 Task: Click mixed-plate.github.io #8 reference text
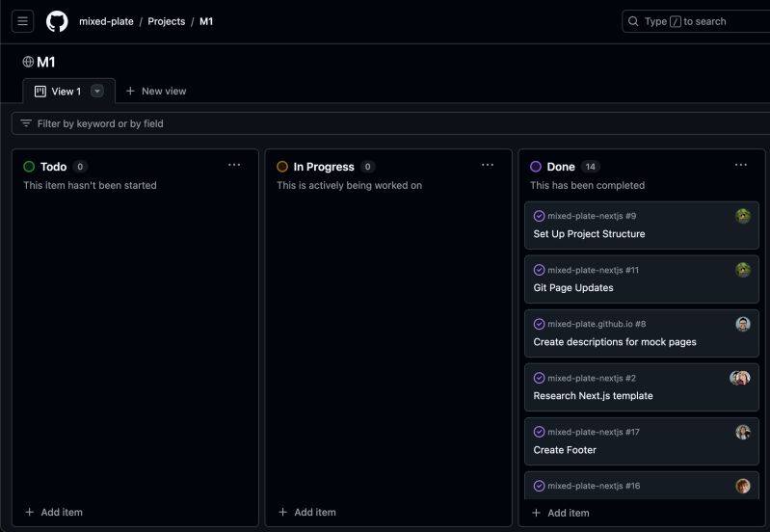point(597,324)
